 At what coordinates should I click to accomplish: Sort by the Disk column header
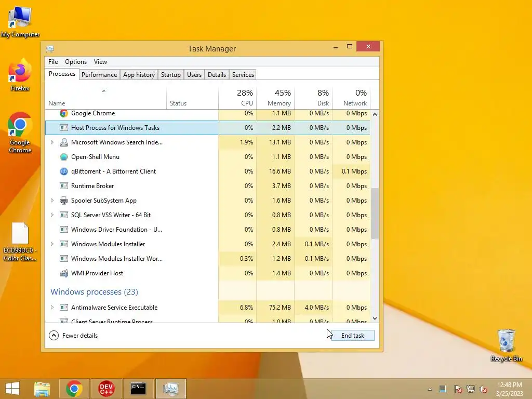click(x=313, y=98)
